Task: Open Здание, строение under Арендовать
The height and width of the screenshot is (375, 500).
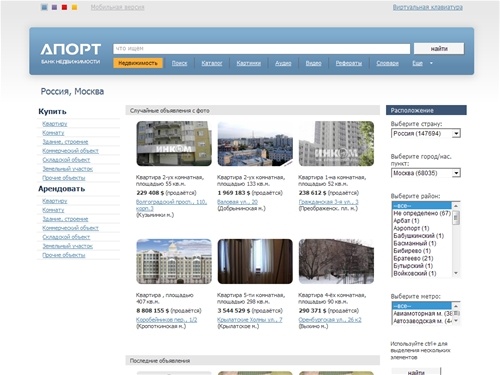Action: coord(65,219)
